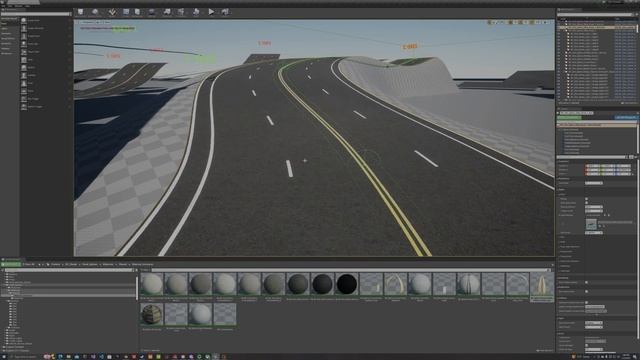The width and height of the screenshot is (640, 360).
Task: Click the taskbar clock in system tray
Action: pos(627,357)
